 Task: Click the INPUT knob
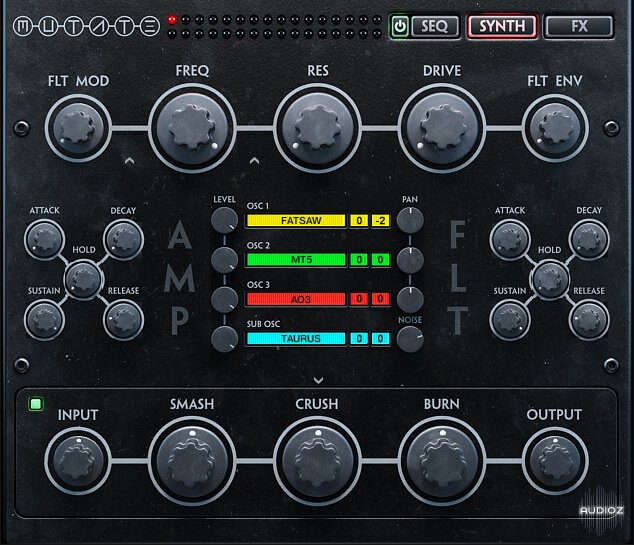tap(78, 461)
